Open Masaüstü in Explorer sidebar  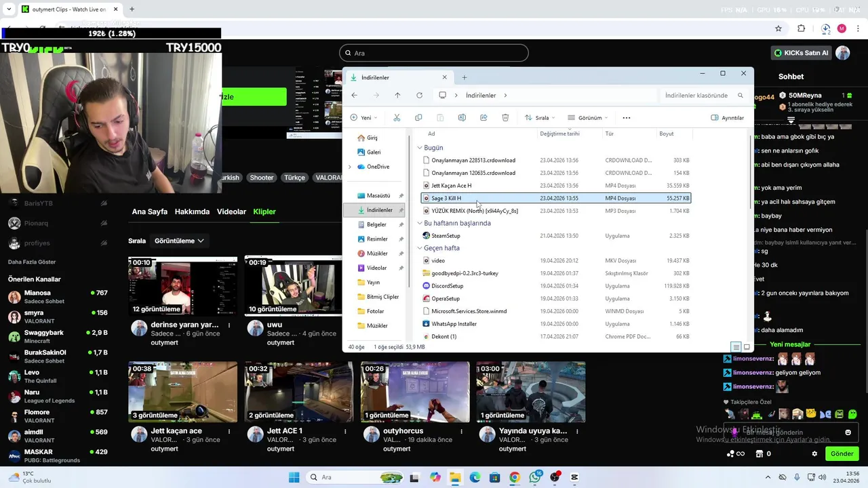(378, 195)
